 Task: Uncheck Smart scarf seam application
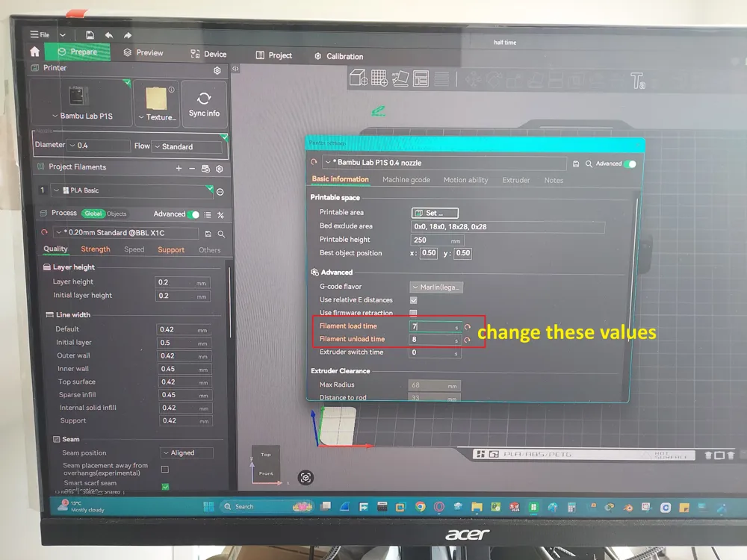click(165, 487)
